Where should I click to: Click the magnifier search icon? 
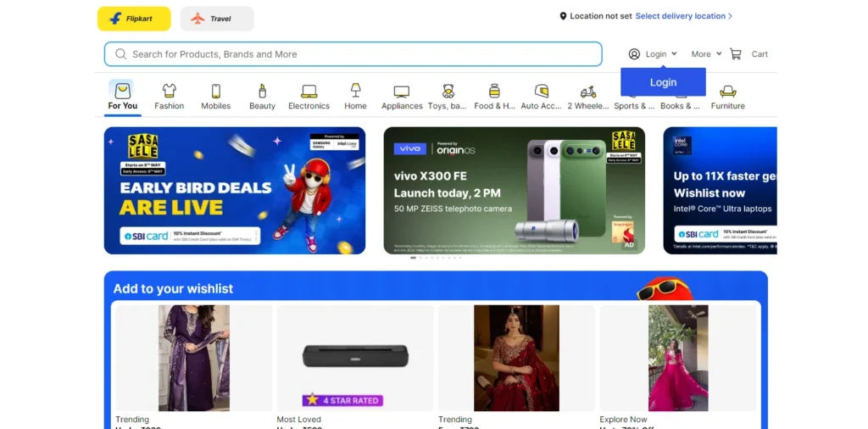pyautogui.click(x=120, y=54)
